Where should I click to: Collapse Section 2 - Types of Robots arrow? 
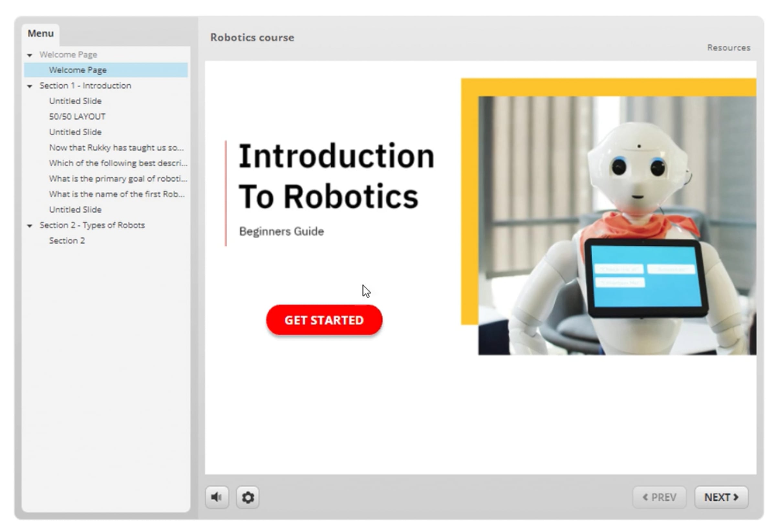click(x=30, y=226)
